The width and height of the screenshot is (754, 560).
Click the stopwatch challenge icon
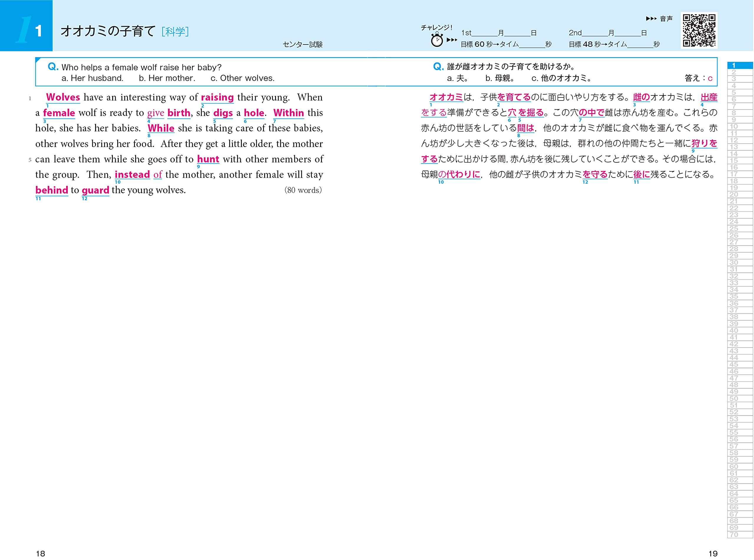click(437, 41)
